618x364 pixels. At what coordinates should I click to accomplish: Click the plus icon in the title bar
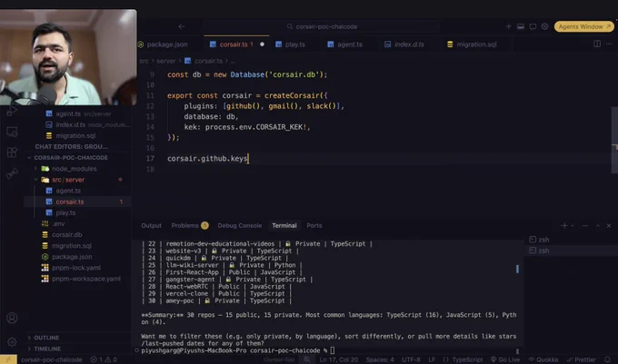coord(508,26)
